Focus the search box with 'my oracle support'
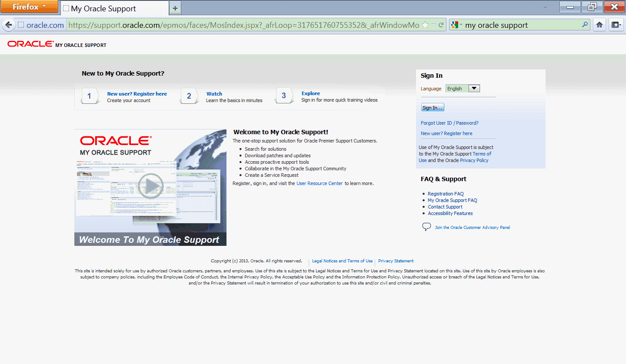This screenshot has width=626, height=364. click(x=522, y=25)
